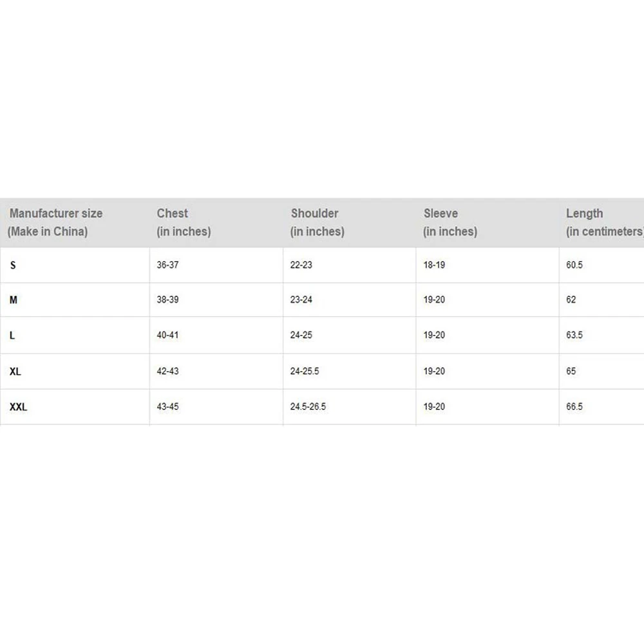Click sleeve value 18-19

pos(434,265)
